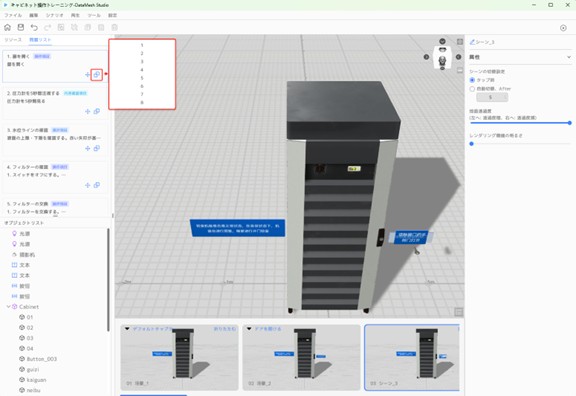This screenshot has width=576, height=396.
Task: Switch to the Resources tab (リソース)
Action: click(13, 40)
